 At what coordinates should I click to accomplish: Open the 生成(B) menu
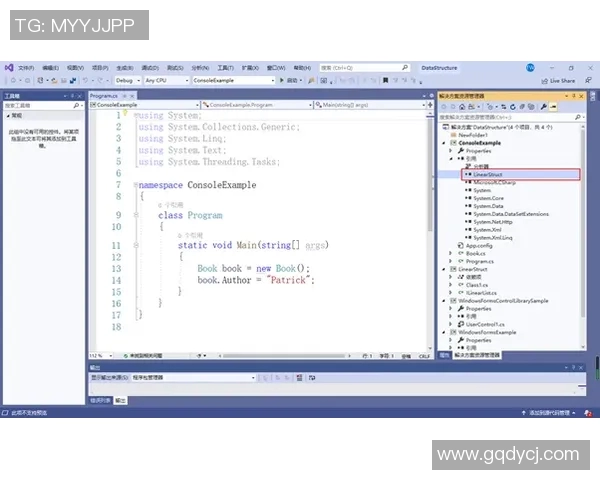tap(125, 68)
